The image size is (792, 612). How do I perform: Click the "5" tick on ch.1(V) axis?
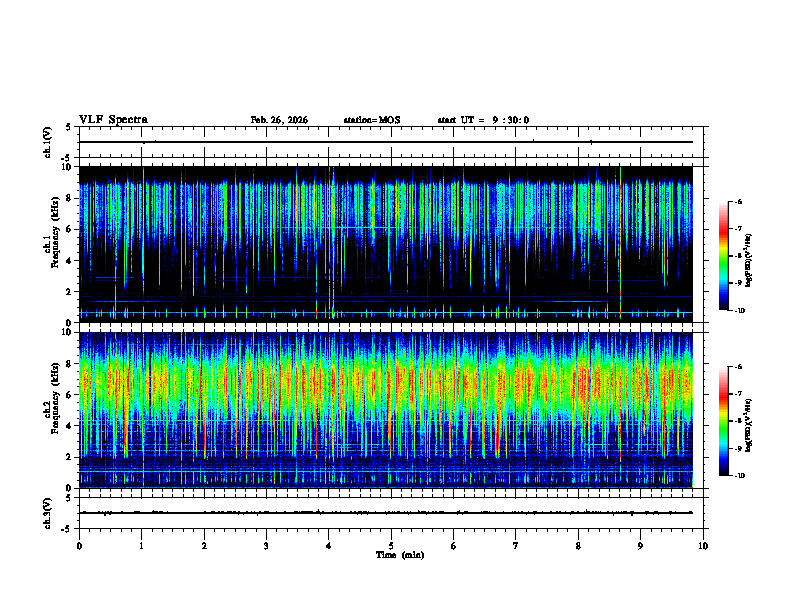coord(70,128)
